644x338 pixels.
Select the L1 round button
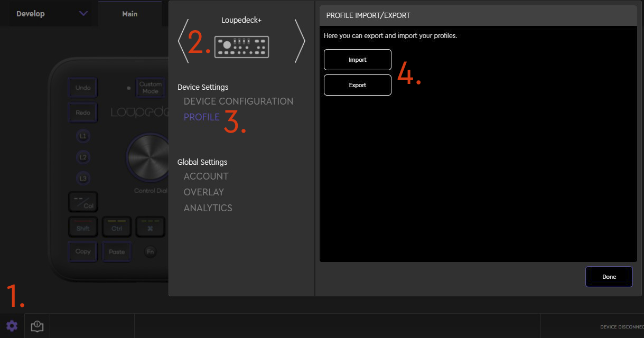(83, 136)
